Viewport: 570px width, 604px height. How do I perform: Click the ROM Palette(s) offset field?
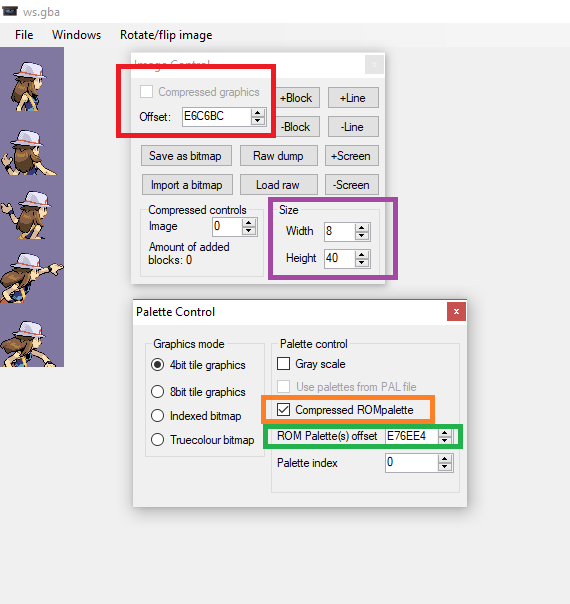pos(411,436)
